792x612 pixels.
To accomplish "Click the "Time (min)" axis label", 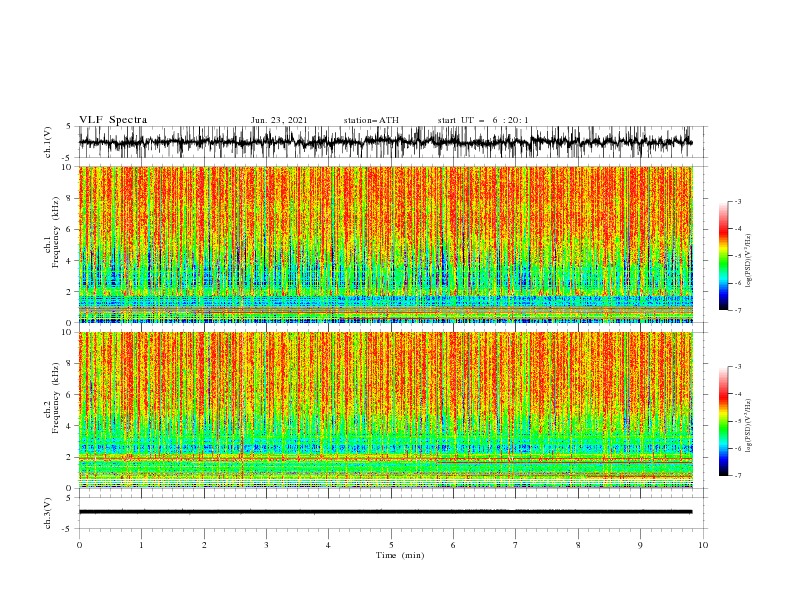I will [x=400, y=555].
